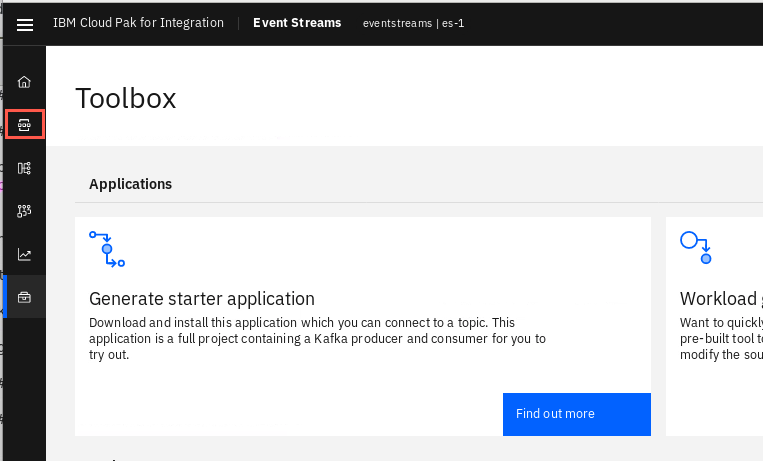763x461 pixels.
Task: Select the Toolbox sidebar icon
Action: click(24, 297)
